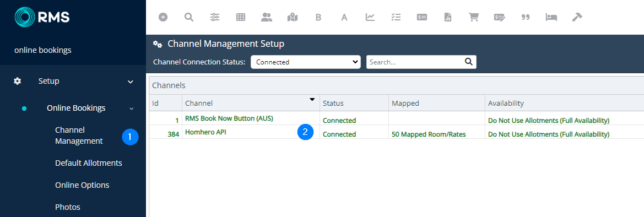Image resolution: width=644 pixels, height=217 pixels.
Task: Select RMS Book Now Button (AUS) channel
Action: [229, 118]
